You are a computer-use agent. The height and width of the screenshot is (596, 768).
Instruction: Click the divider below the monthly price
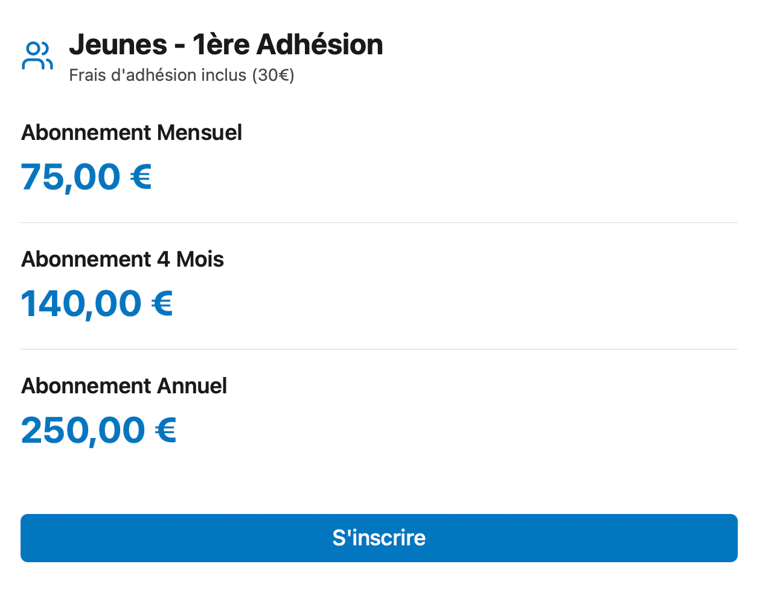point(379,223)
